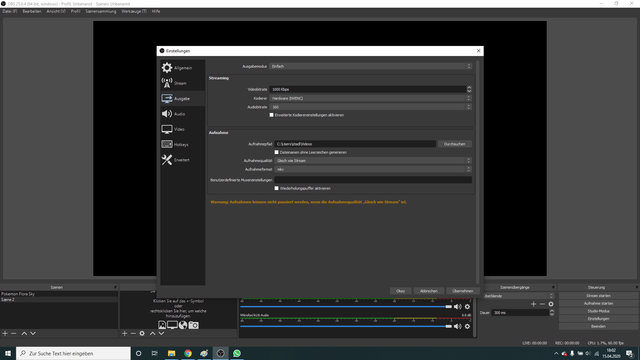Open source properties gear icon
This screenshot has height=360, width=640.
click(x=142, y=333)
